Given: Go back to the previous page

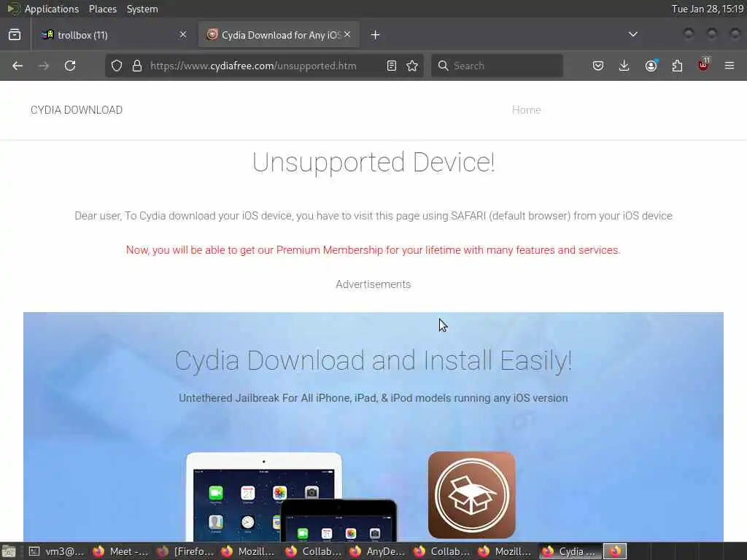Looking at the screenshot, I should [x=18, y=66].
